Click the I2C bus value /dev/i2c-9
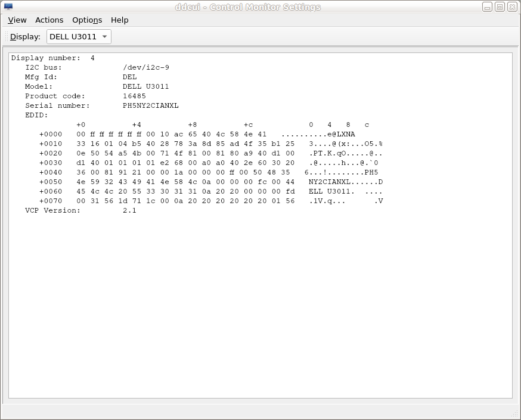521x420 pixels. point(145,67)
